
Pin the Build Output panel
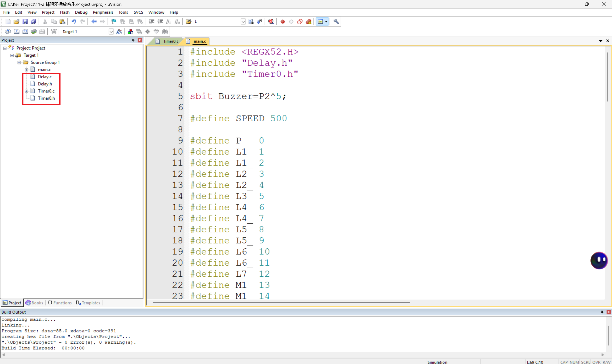(602, 312)
